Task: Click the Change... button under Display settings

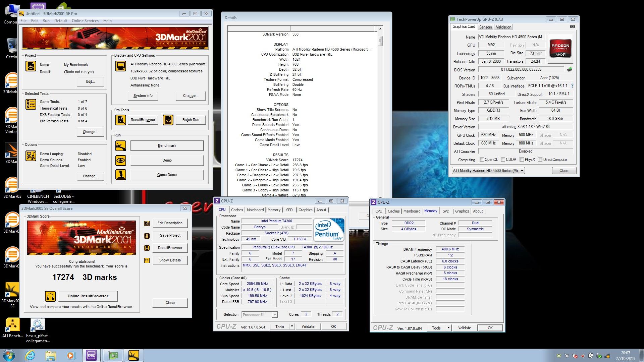Action: (x=191, y=96)
